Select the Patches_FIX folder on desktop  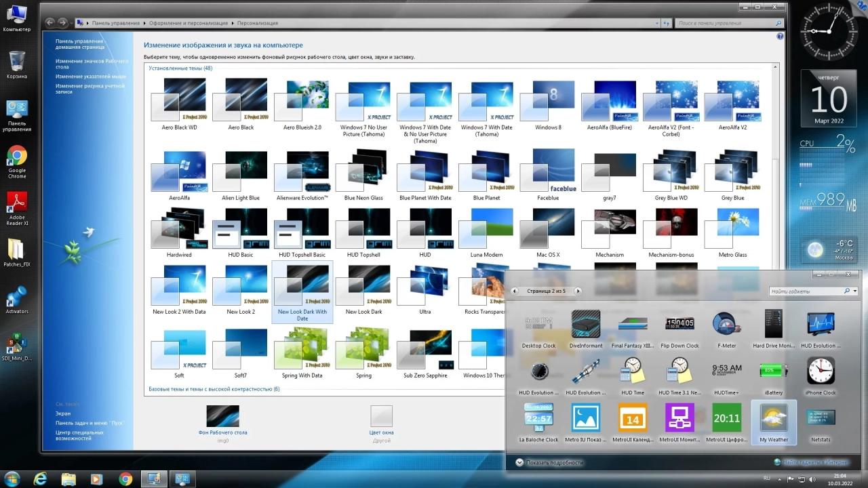[17, 253]
